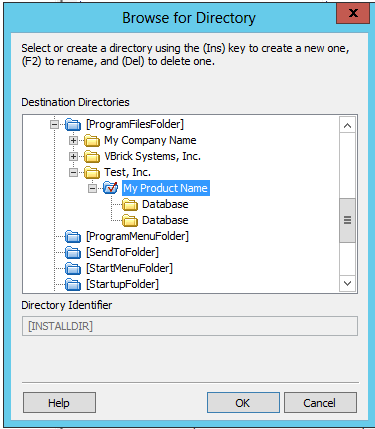
Task: Select the Test, Inc. directory
Action: [127, 172]
